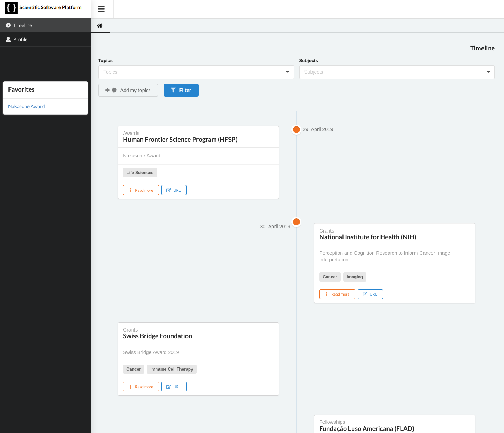Expand the Topics dropdown

tap(196, 72)
